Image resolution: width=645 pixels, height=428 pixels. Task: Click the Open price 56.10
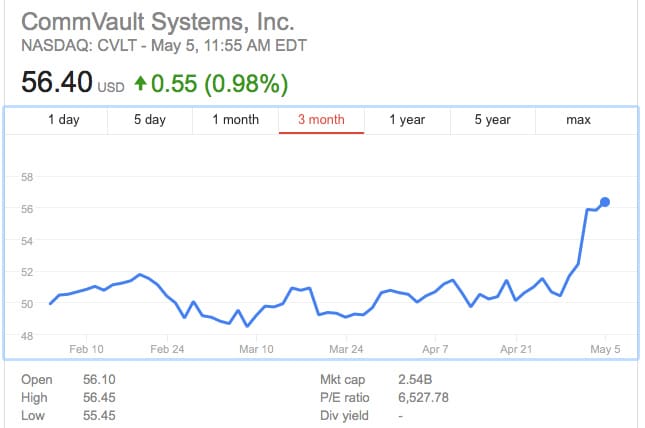99,379
